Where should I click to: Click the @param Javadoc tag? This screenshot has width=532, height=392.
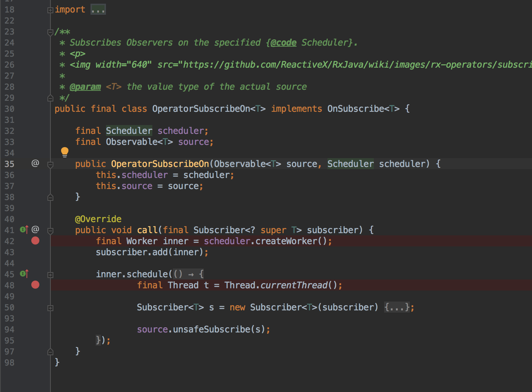pyautogui.click(x=85, y=87)
